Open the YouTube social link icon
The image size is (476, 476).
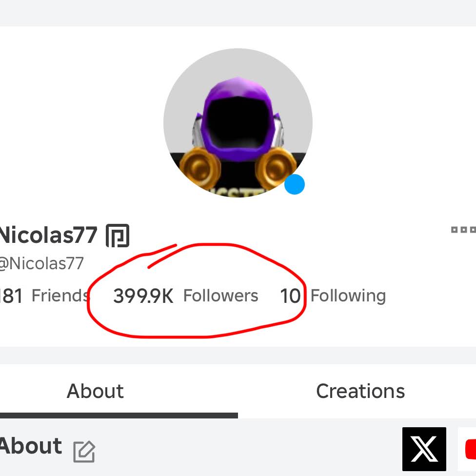[x=469, y=449]
